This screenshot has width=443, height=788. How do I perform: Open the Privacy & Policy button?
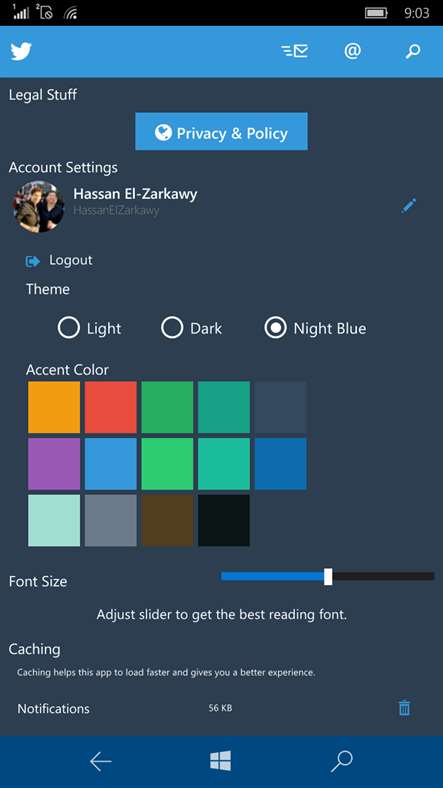coord(222,131)
